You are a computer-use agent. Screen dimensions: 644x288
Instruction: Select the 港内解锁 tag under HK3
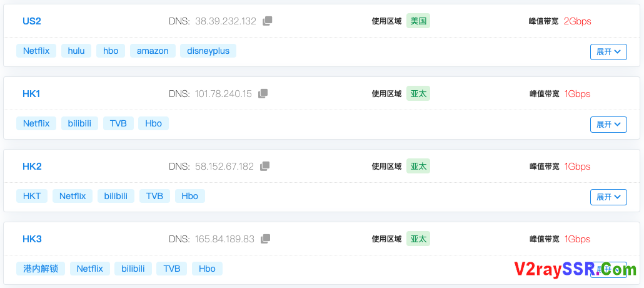click(x=41, y=269)
